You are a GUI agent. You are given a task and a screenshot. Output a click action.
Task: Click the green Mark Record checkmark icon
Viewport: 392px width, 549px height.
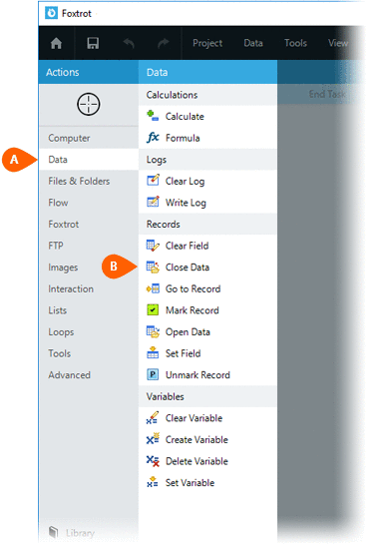(x=153, y=310)
